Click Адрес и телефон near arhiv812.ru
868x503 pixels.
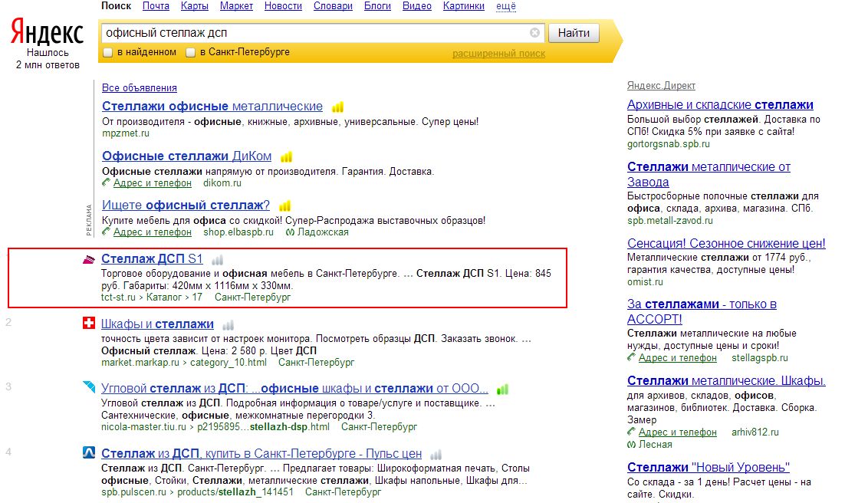pos(678,432)
